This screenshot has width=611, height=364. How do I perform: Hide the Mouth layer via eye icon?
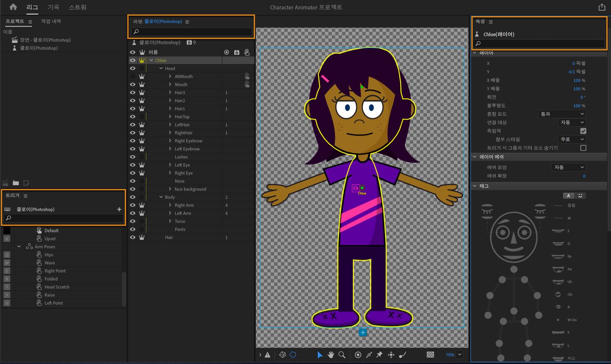coord(133,84)
